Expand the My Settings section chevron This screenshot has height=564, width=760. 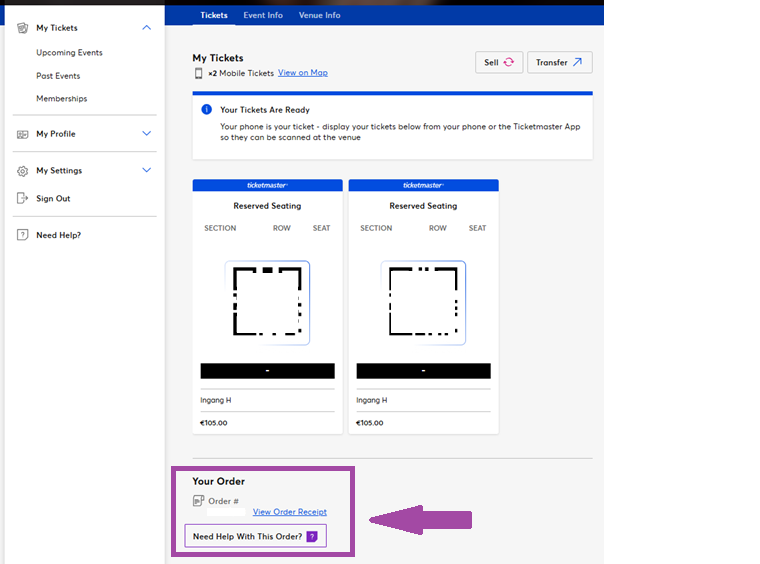pyautogui.click(x=147, y=170)
